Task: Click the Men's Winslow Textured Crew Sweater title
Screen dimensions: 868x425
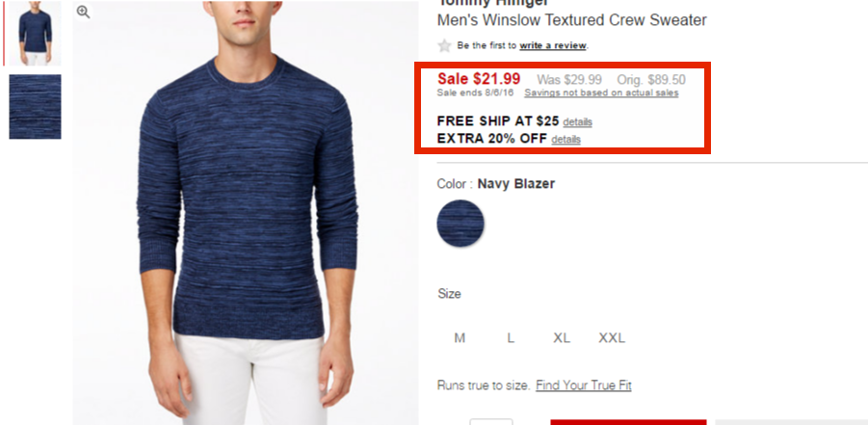Action: (572, 20)
